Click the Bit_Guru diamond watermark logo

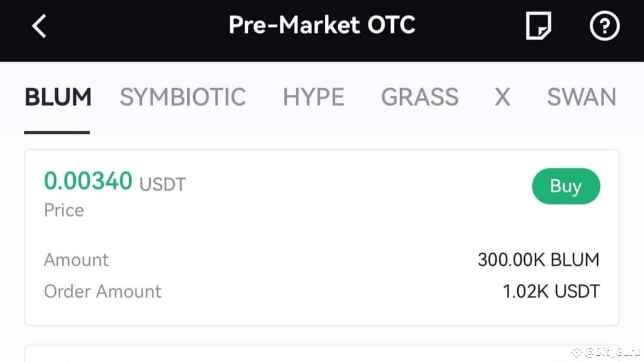[577, 353]
